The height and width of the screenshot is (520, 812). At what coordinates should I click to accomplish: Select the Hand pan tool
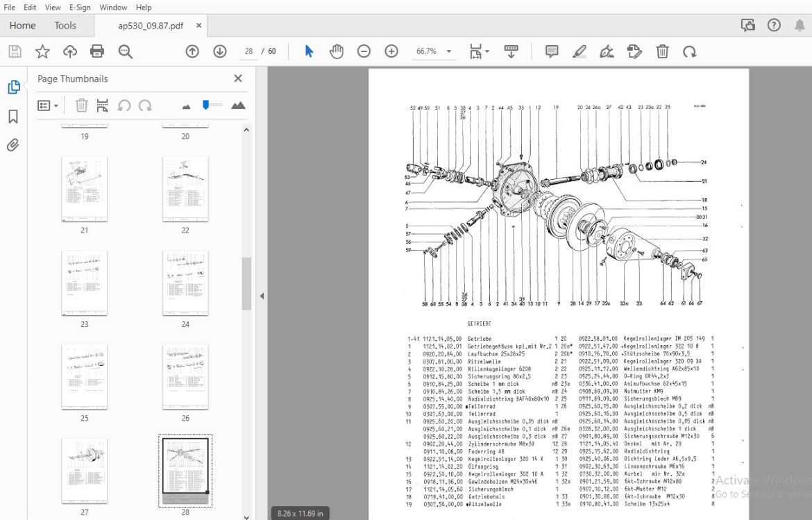click(x=337, y=51)
